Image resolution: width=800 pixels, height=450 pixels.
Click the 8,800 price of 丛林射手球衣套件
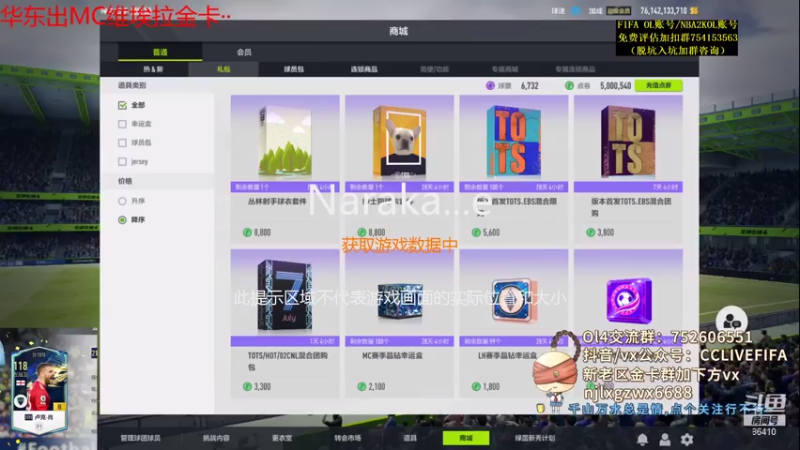(x=262, y=233)
